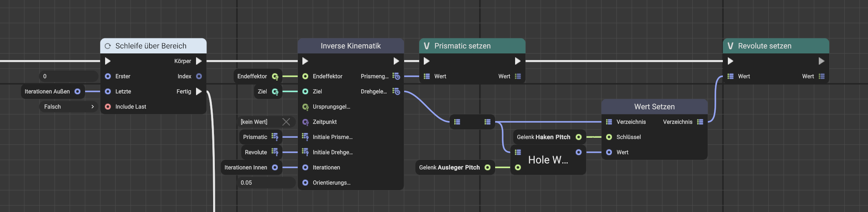Click the Ursprungsgelenk input pin icon

coord(305,107)
